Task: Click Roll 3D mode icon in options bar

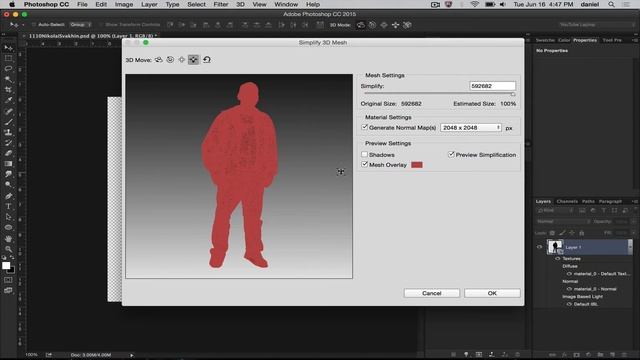Action: point(372,25)
